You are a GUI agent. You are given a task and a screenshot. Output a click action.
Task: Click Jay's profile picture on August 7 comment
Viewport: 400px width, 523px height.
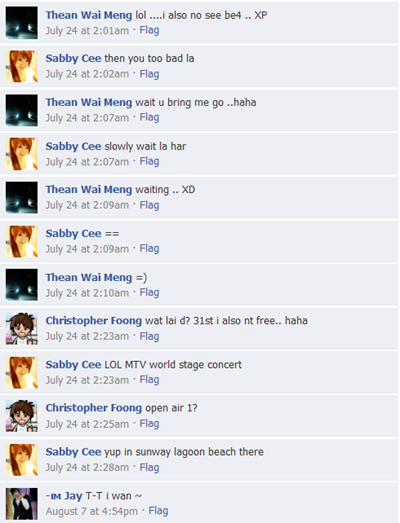click(22, 504)
